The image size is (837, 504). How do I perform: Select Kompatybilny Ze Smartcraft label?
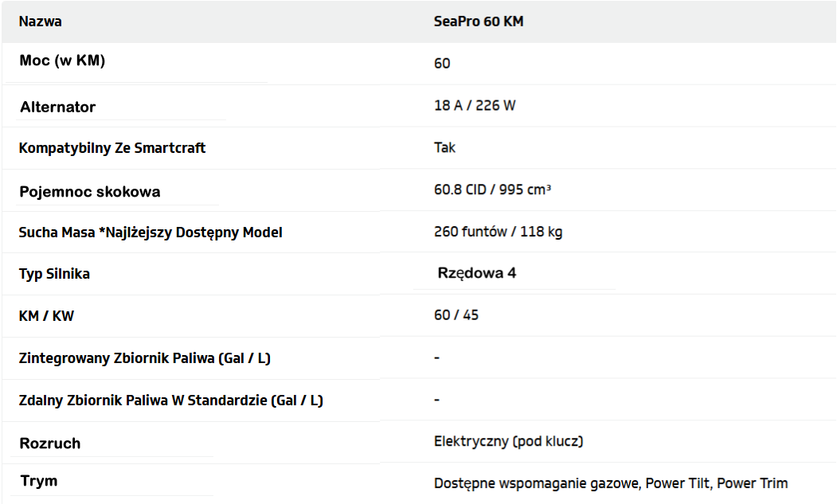click(x=112, y=148)
